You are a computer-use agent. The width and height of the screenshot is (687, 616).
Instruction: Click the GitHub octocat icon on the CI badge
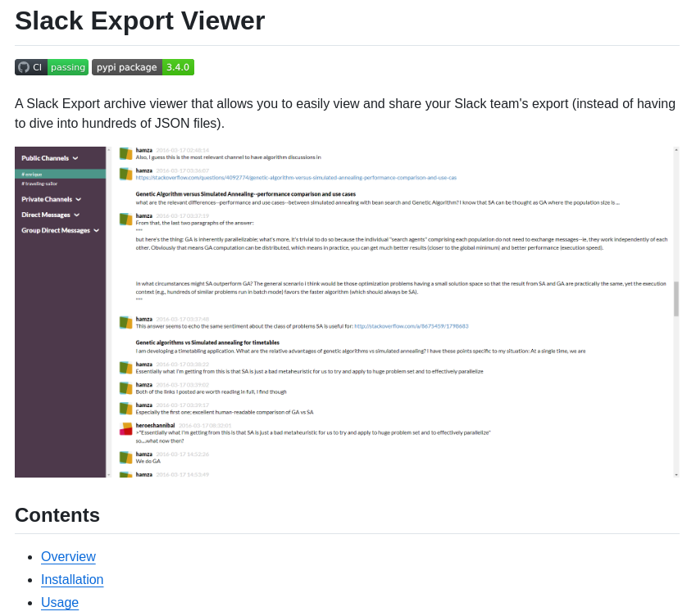(25, 67)
